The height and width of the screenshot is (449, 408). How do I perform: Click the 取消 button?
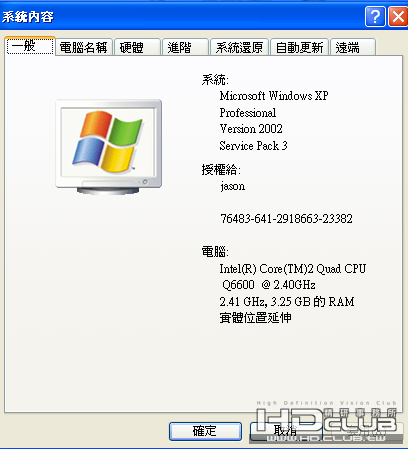(285, 431)
